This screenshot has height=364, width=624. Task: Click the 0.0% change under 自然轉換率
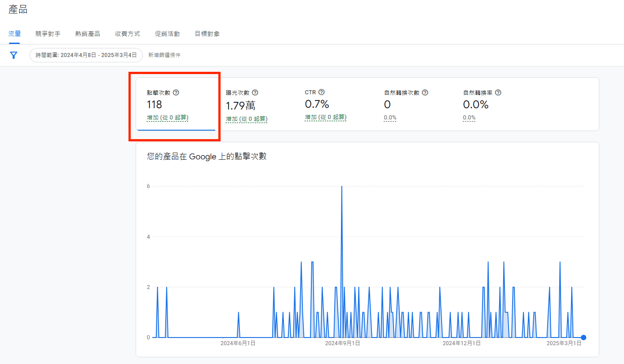pyautogui.click(x=469, y=118)
